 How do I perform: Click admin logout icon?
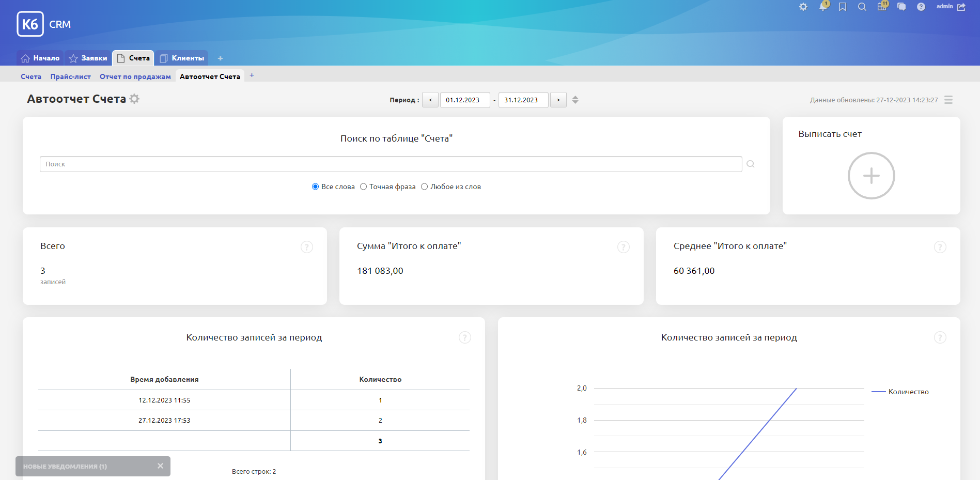[x=961, y=7]
